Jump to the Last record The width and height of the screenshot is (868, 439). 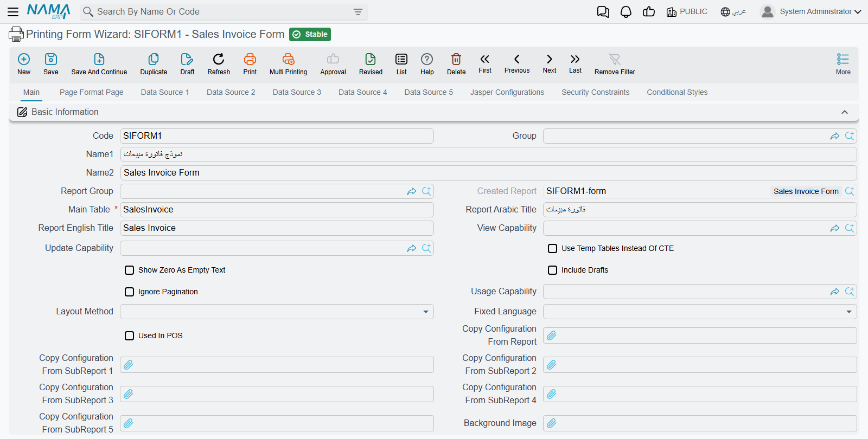click(x=575, y=63)
